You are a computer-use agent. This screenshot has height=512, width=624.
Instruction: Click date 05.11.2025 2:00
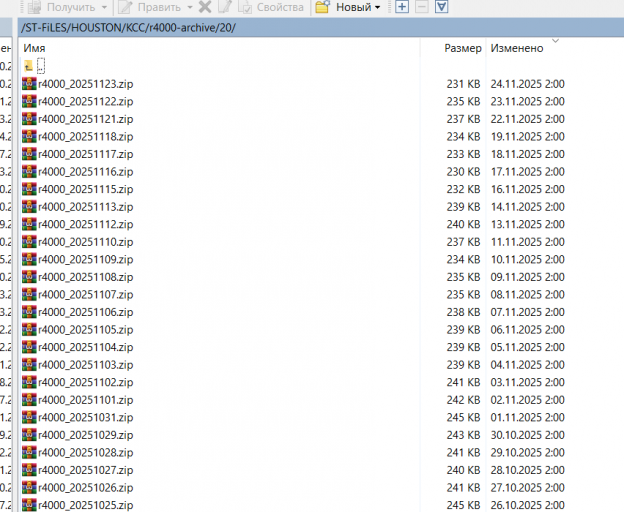tap(527, 347)
